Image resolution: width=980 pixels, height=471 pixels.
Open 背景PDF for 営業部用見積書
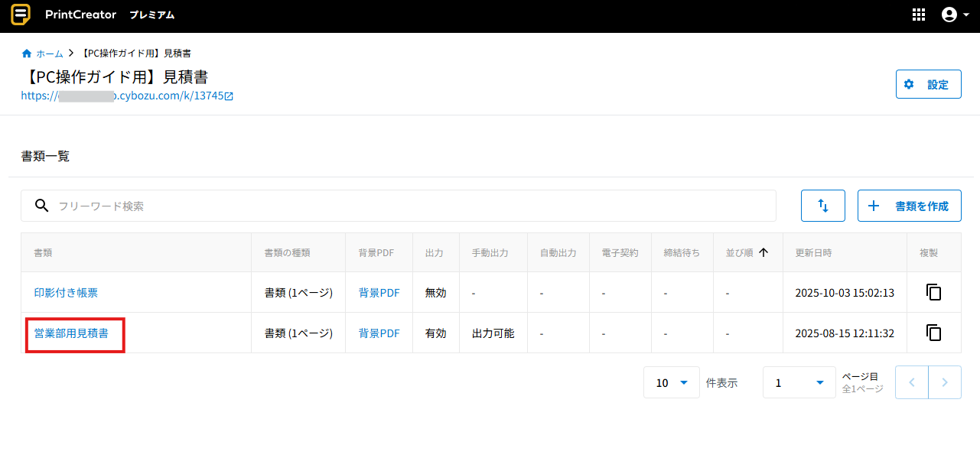click(379, 333)
